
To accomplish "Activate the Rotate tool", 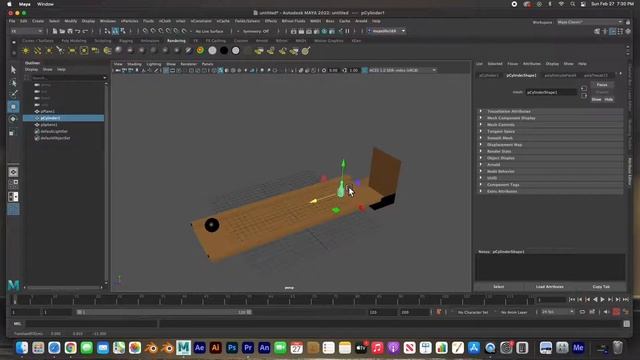I will click(x=13, y=119).
